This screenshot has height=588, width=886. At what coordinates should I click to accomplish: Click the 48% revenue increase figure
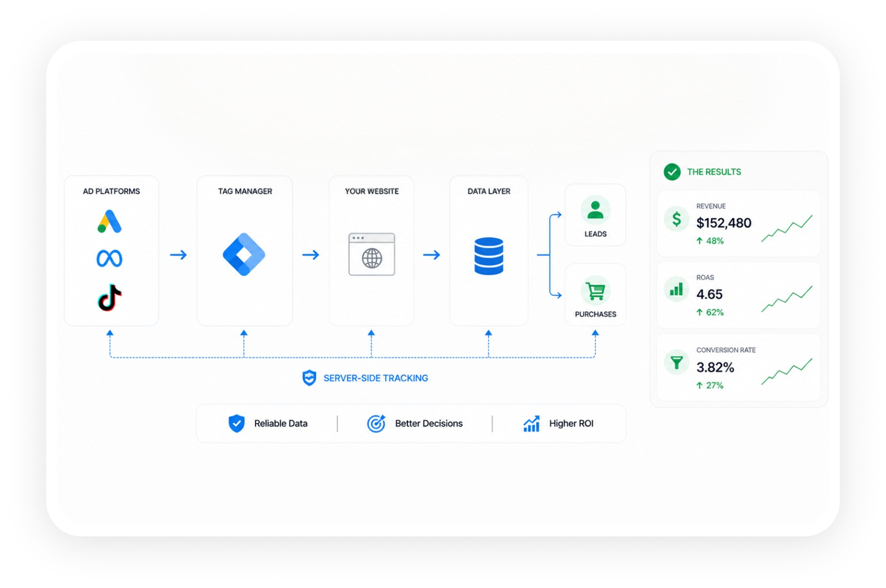(x=715, y=241)
